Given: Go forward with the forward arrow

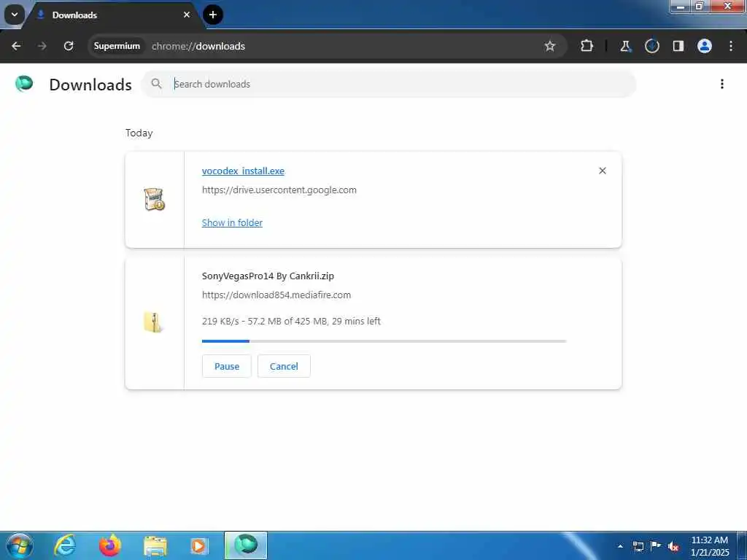Looking at the screenshot, I should pyautogui.click(x=42, y=46).
